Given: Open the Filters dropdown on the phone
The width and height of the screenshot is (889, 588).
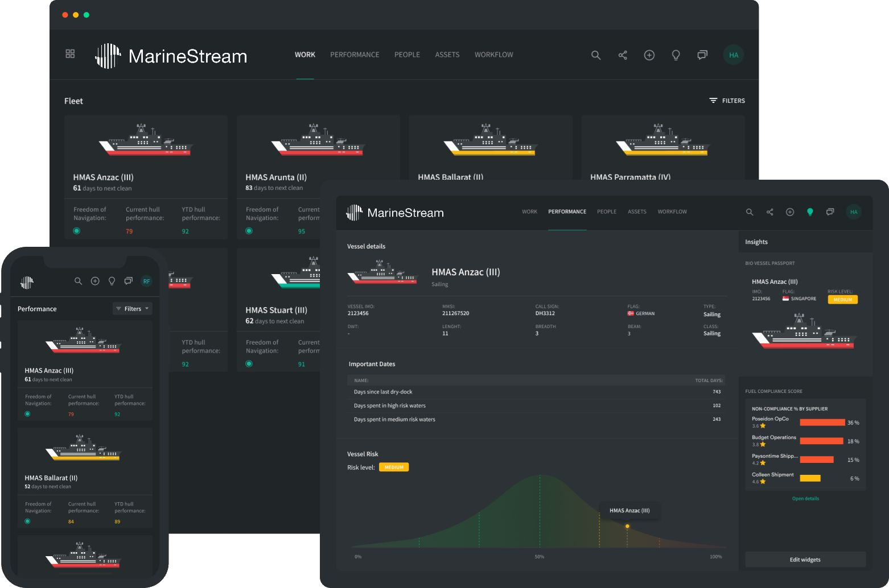Looking at the screenshot, I should 133,309.
